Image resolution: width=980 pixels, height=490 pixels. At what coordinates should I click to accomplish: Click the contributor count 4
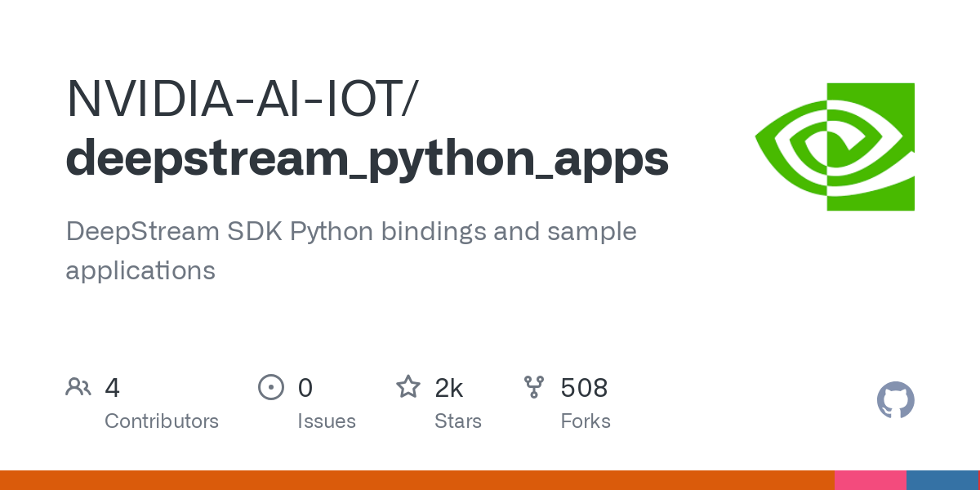coord(113,388)
